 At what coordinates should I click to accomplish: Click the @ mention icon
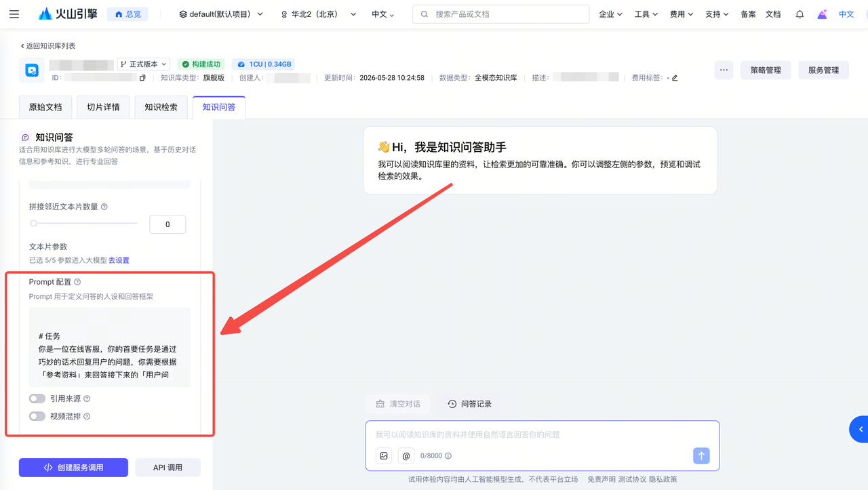point(406,456)
